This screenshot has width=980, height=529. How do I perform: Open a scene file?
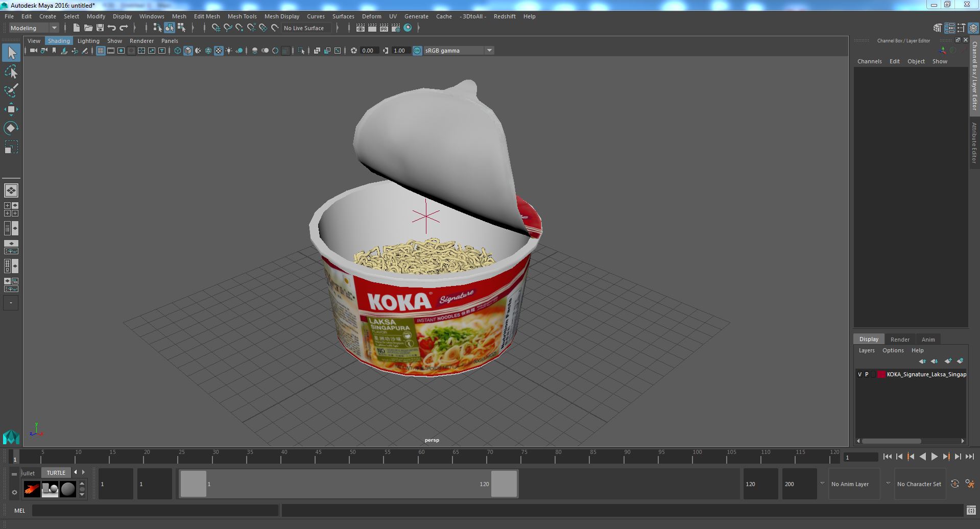[x=88, y=28]
